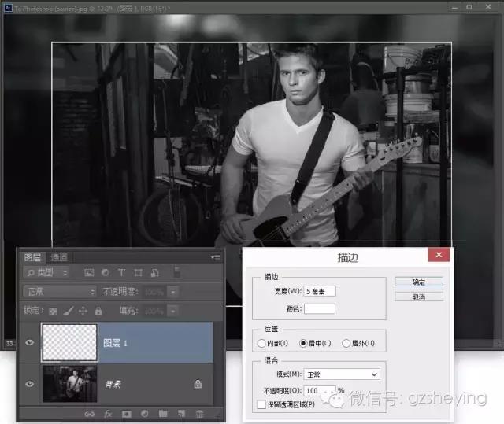Click the lock position move icon

pyautogui.click(x=83, y=312)
